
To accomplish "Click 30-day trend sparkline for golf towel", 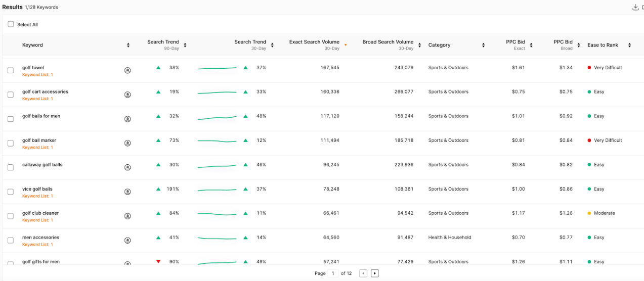I will click(217, 68).
